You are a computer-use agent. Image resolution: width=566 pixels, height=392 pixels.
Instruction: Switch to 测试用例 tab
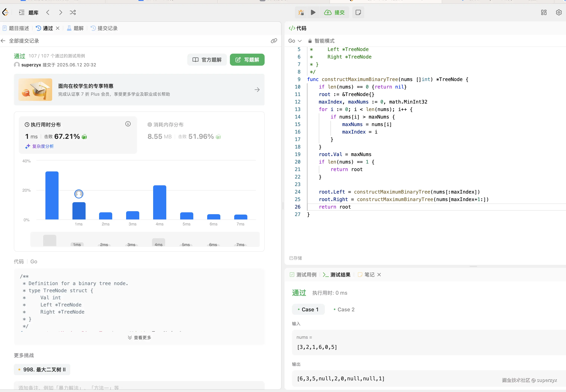tap(303, 275)
